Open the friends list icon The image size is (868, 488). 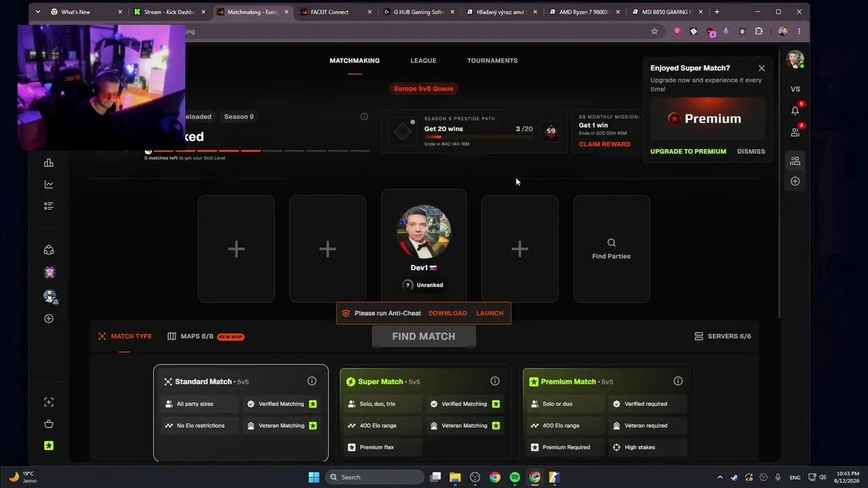click(795, 132)
